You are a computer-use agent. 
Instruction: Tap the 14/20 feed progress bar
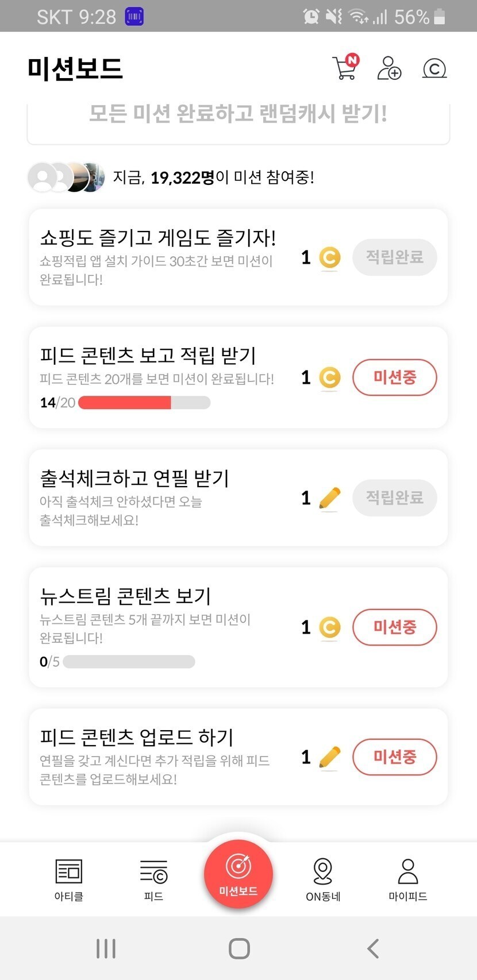coord(144,403)
